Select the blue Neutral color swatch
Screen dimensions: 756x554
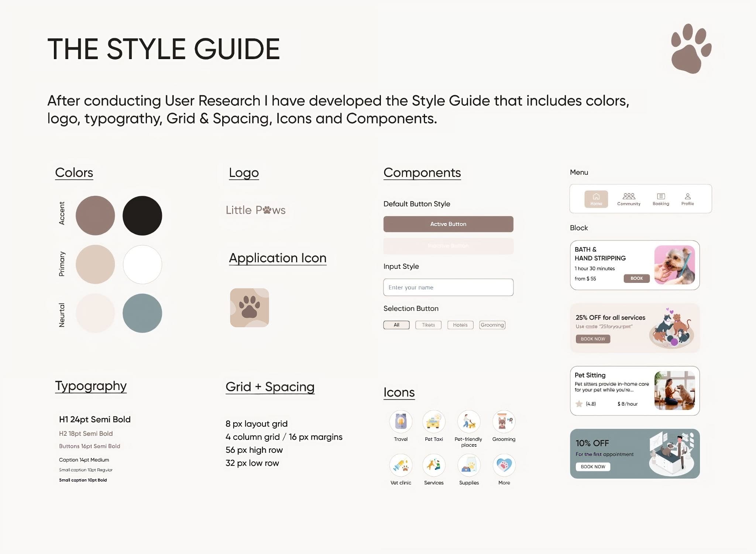142,313
